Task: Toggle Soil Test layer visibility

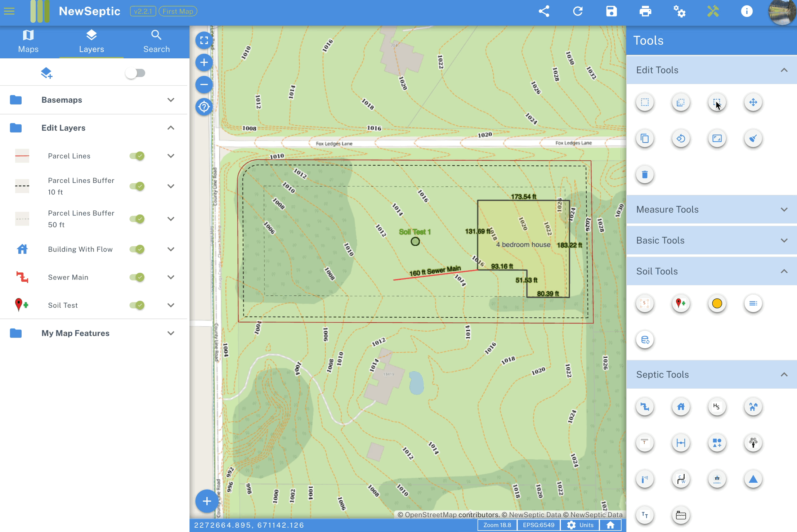Action: point(137,305)
